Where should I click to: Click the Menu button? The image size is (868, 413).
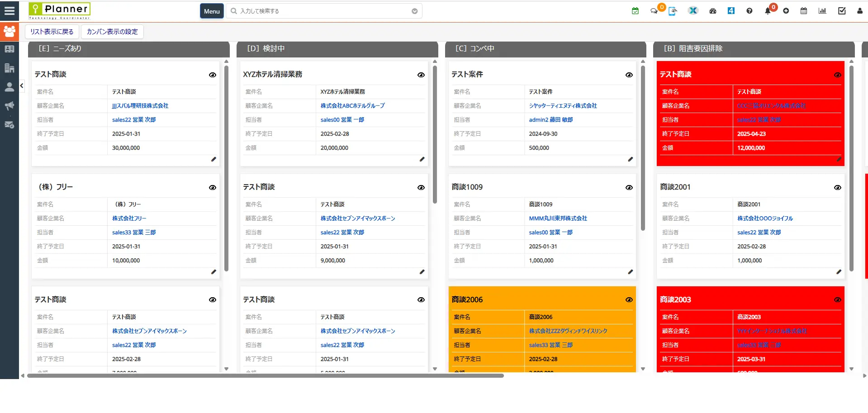pos(212,11)
